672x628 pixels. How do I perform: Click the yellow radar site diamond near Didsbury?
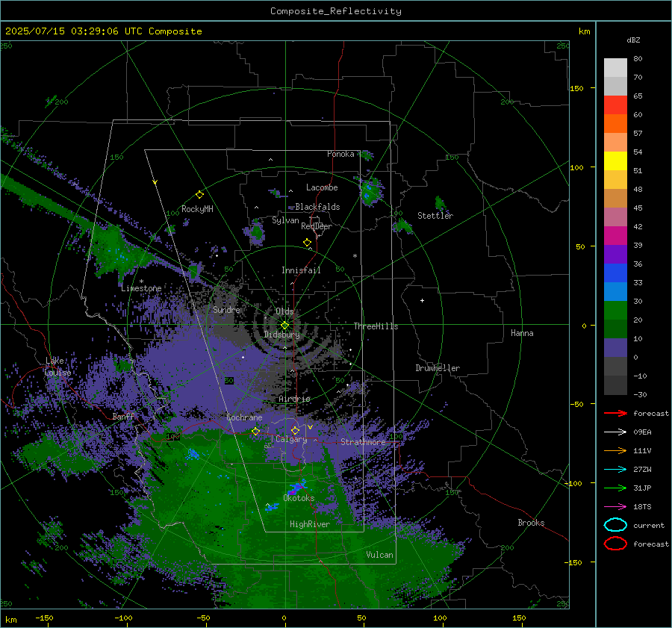coord(284,326)
